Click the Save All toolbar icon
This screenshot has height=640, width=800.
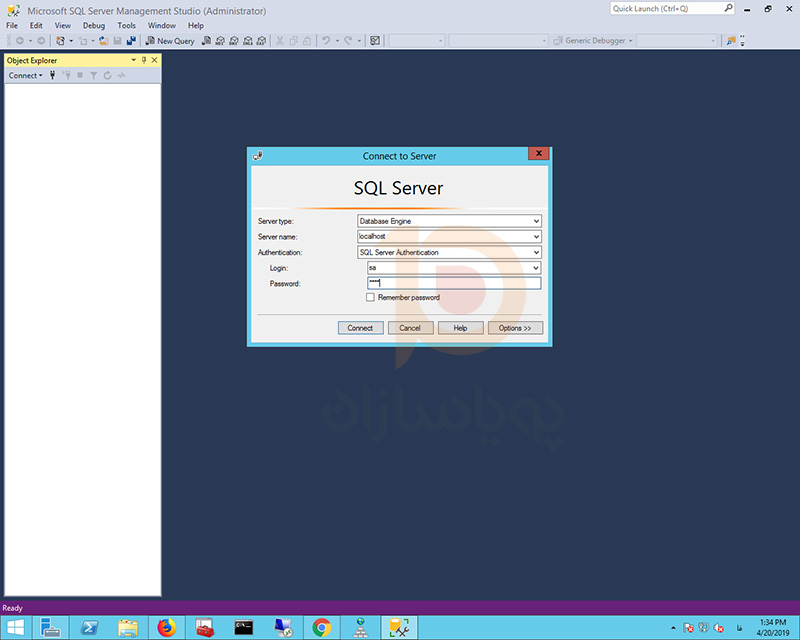tap(131, 41)
